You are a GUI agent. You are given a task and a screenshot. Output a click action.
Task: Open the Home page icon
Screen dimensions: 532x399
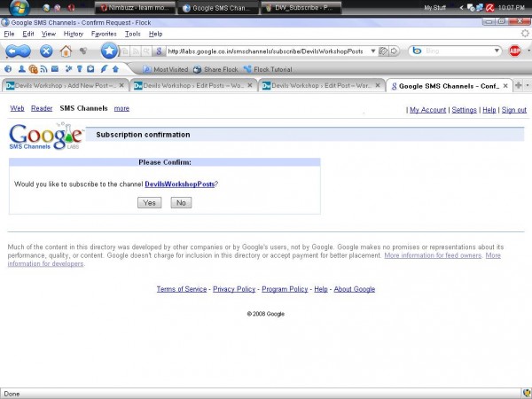pyautogui.click(x=66, y=51)
